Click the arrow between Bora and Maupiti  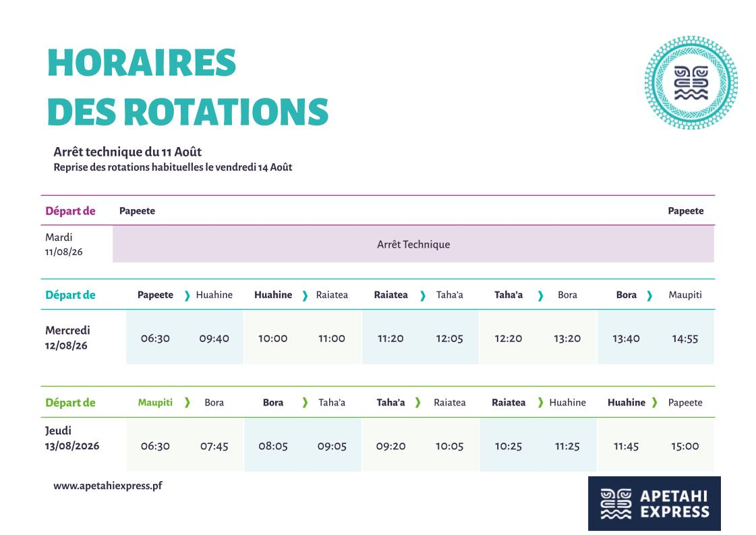click(649, 295)
